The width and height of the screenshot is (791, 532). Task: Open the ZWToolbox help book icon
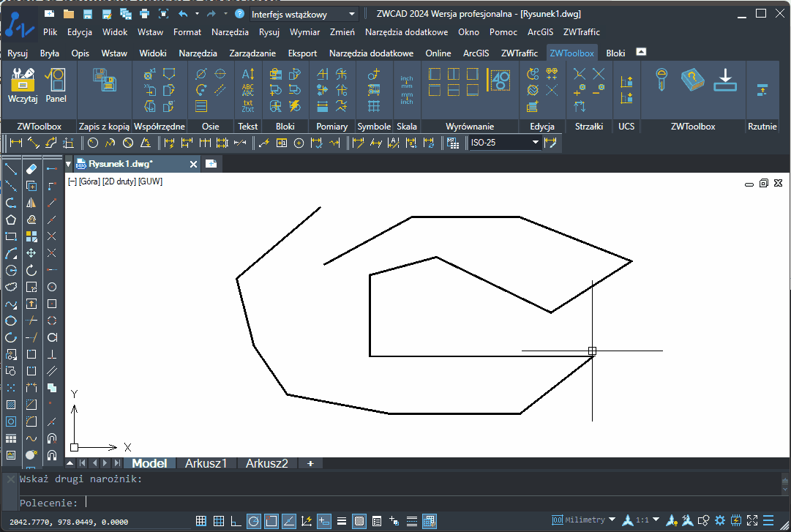(692, 80)
